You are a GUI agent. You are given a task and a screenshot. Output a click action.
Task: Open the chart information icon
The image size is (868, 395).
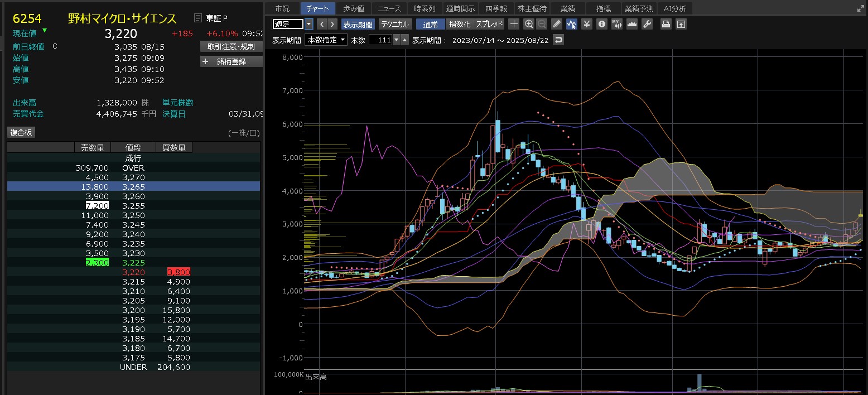pos(602,24)
